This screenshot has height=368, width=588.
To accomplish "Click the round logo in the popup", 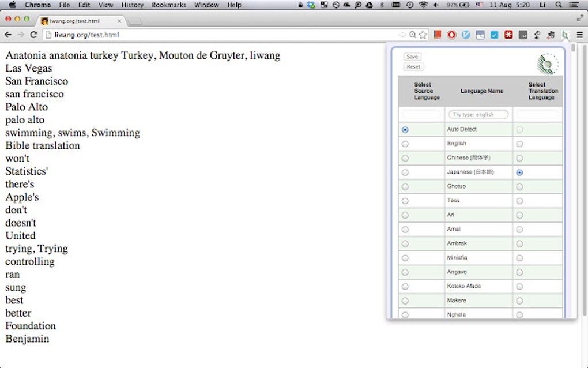I will [548, 64].
